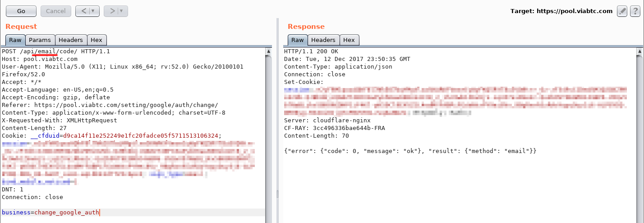Open help with the question mark icon
644x223 pixels.
pos(634,11)
